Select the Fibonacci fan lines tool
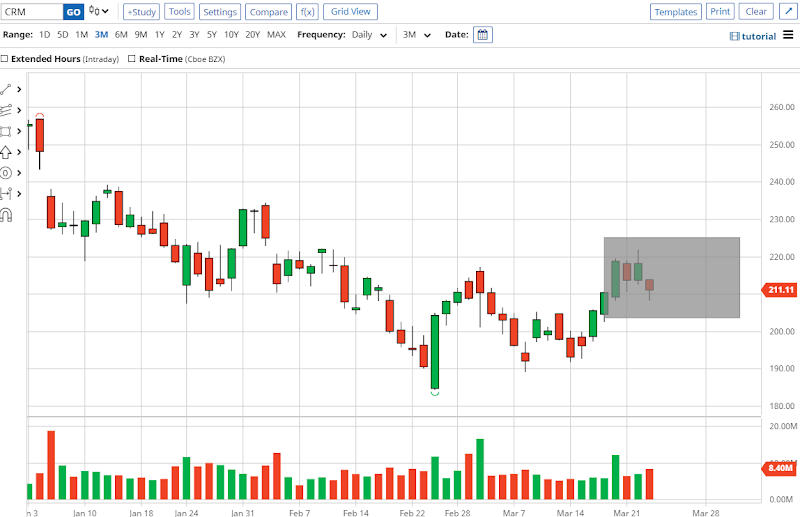The width and height of the screenshot is (800, 517). (6, 110)
